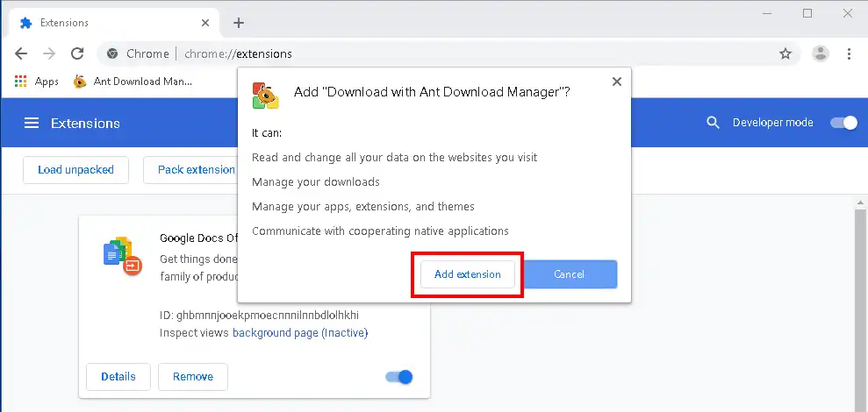Open the Ant Download Manager bookmark
Image resolution: width=868 pixels, height=412 pixels.
tap(133, 82)
